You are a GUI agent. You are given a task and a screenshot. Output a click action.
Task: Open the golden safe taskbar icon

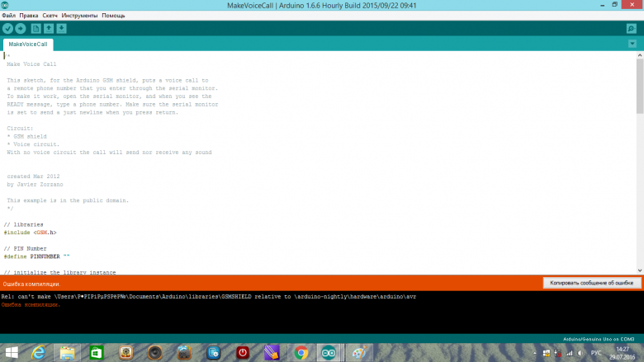point(125,353)
